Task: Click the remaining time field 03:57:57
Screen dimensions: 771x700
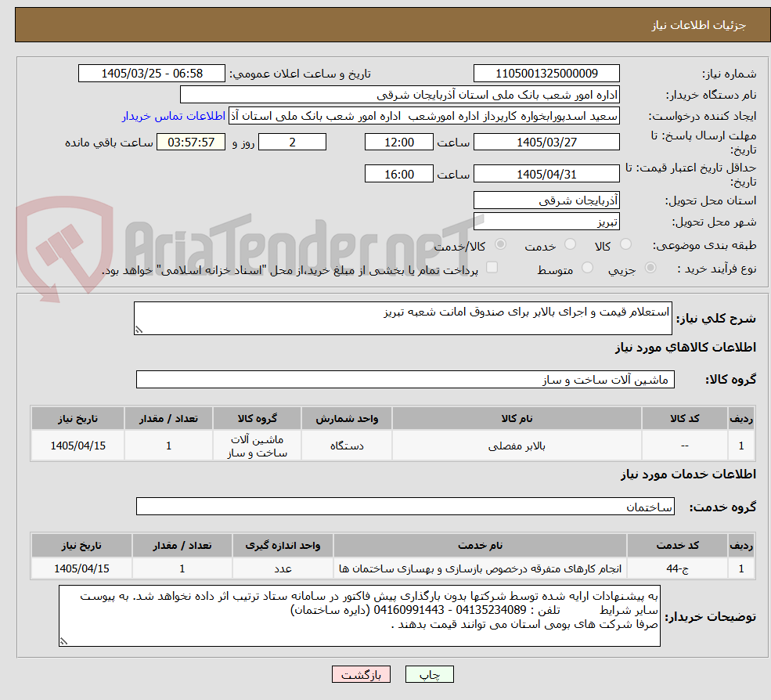Action: pos(191,143)
